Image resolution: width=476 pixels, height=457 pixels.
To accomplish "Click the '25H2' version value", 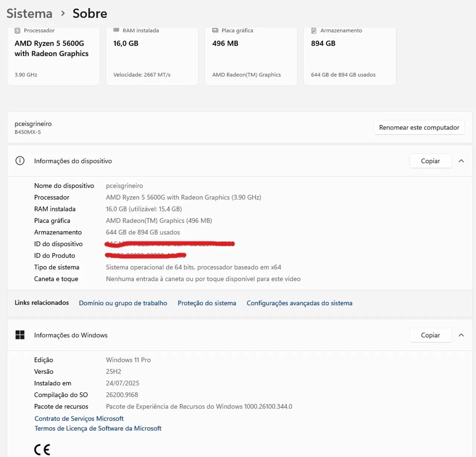I will click(113, 372).
